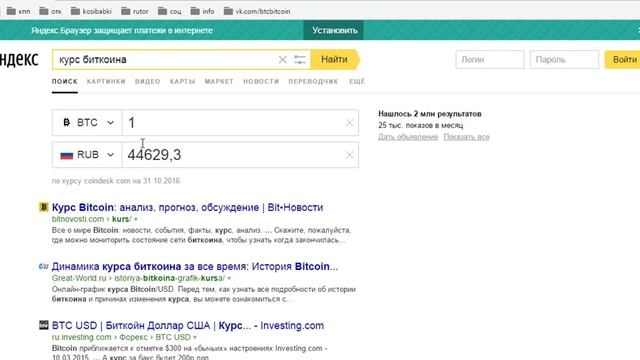The image size is (640, 360).
Task: Click the ru.investing.com green URL
Action: tap(81, 338)
